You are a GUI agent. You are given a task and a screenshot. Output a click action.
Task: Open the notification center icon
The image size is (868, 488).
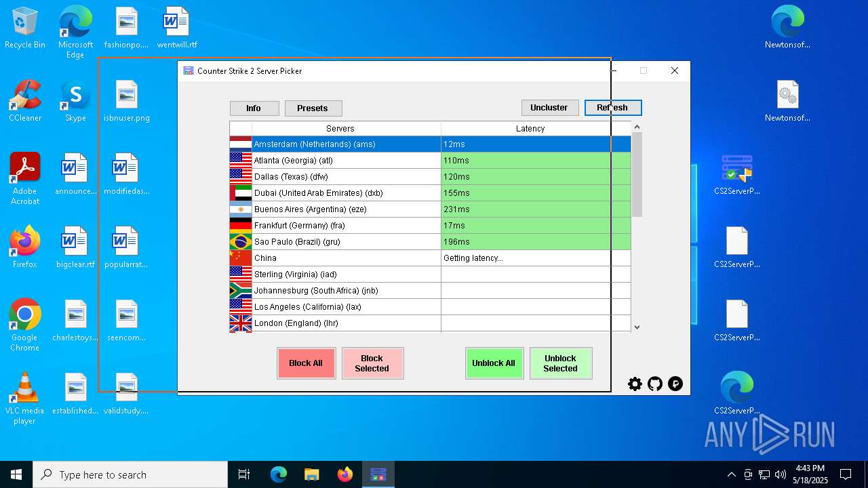[846, 474]
